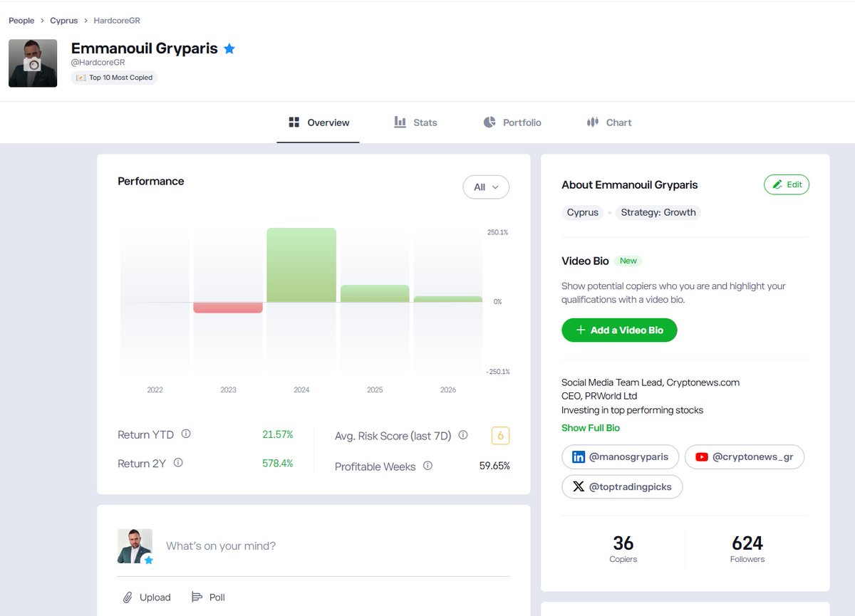855x616 pixels.
Task: Click the camera icon on profile photo
Action: (x=33, y=64)
